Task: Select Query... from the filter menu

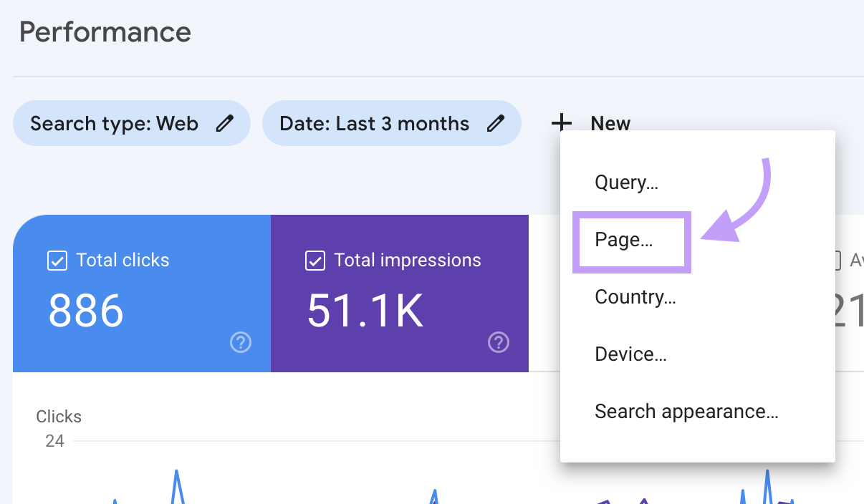Action: point(626,183)
